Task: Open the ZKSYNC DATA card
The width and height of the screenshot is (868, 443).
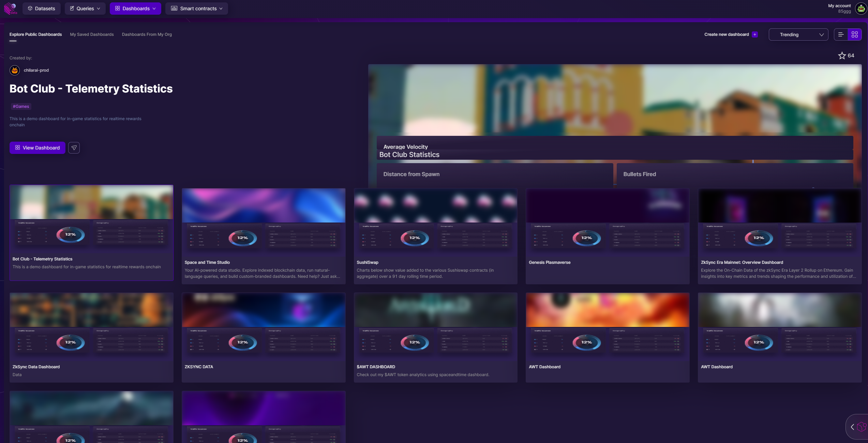Action: (x=264, y=338)
